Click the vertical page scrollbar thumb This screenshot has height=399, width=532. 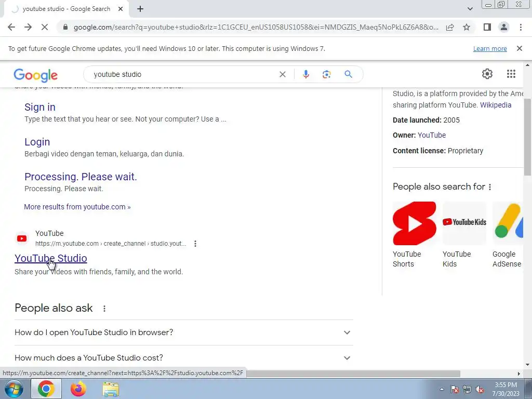[527, 137]
